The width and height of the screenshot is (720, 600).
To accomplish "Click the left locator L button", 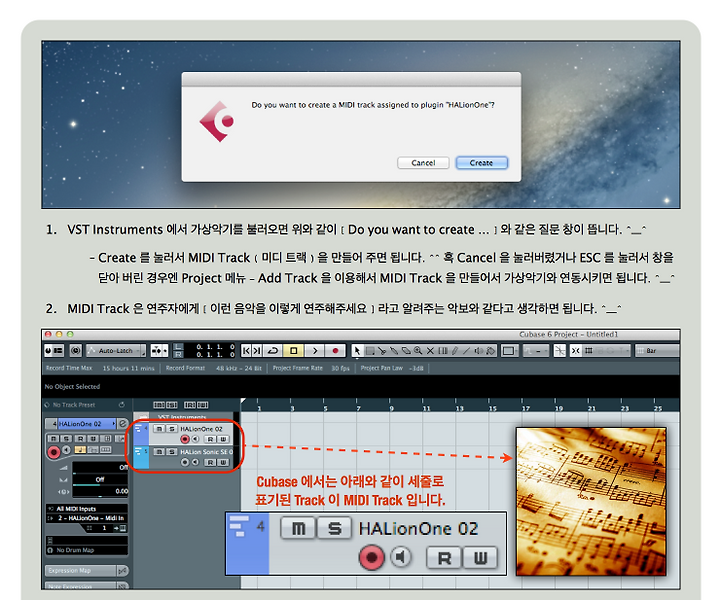I will (178, 347).
